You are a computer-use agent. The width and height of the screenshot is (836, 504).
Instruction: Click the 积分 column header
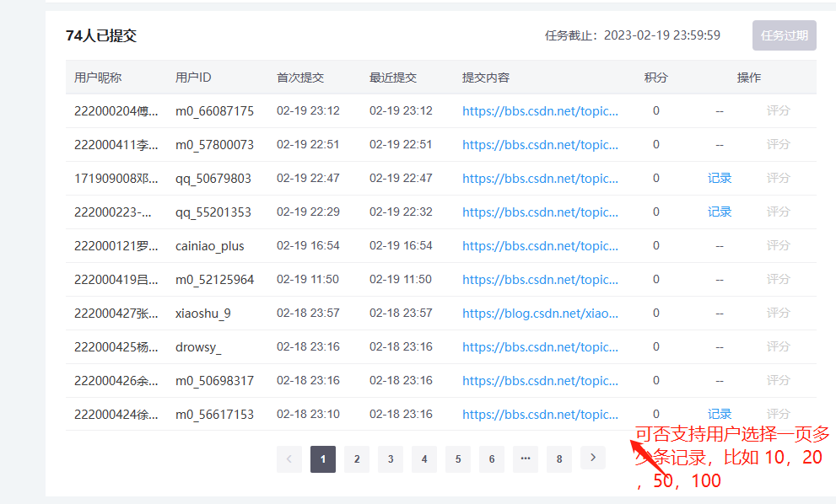[x=655, y=78]
